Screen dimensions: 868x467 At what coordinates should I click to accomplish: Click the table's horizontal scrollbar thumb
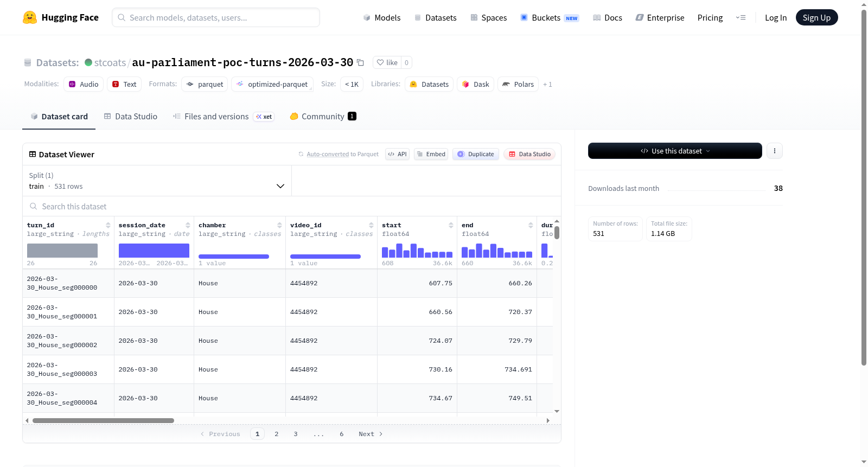(103, 420)
